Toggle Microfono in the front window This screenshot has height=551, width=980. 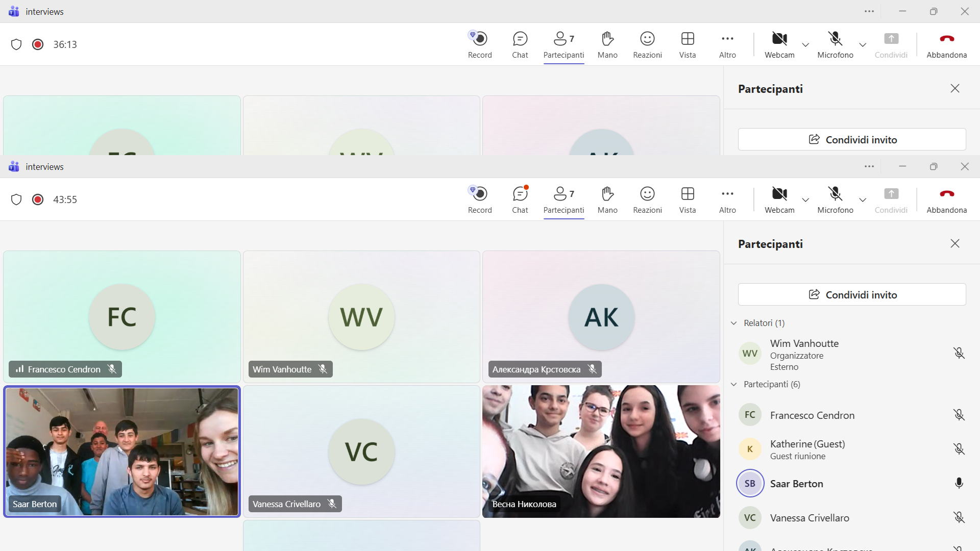click(x=835, y=200)
